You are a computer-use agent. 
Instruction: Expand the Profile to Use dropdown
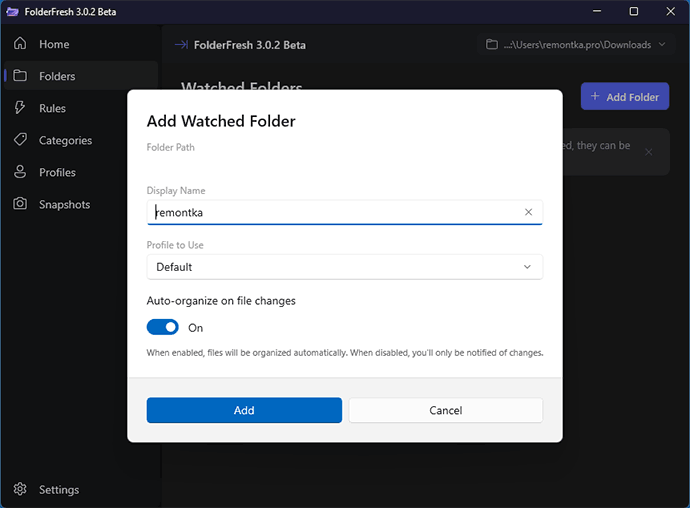coord(345,267)
